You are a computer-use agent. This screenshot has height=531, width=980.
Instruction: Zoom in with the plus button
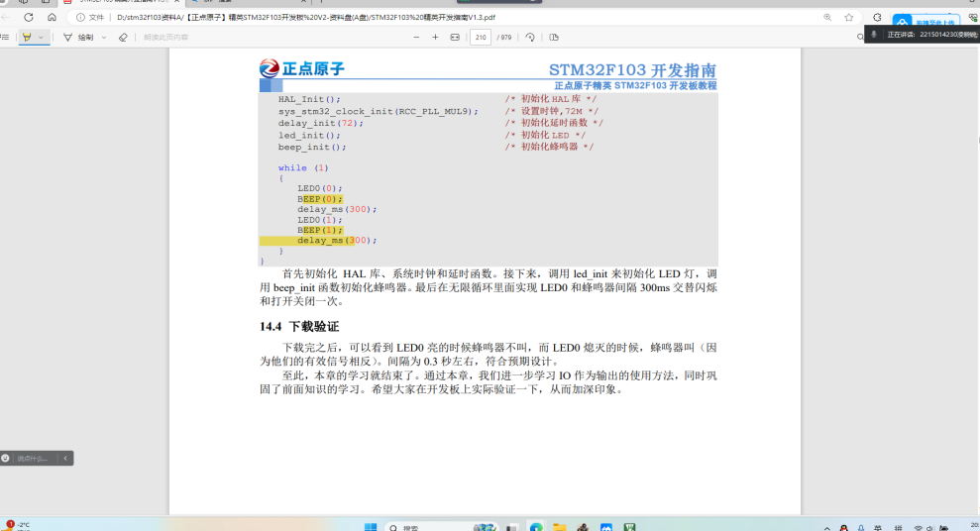coord(435,37)
